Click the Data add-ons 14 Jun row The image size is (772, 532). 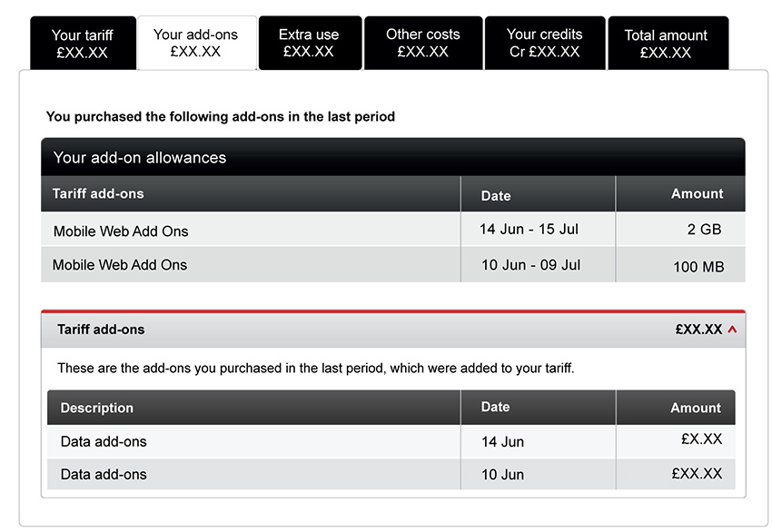[x=391, y=441]
